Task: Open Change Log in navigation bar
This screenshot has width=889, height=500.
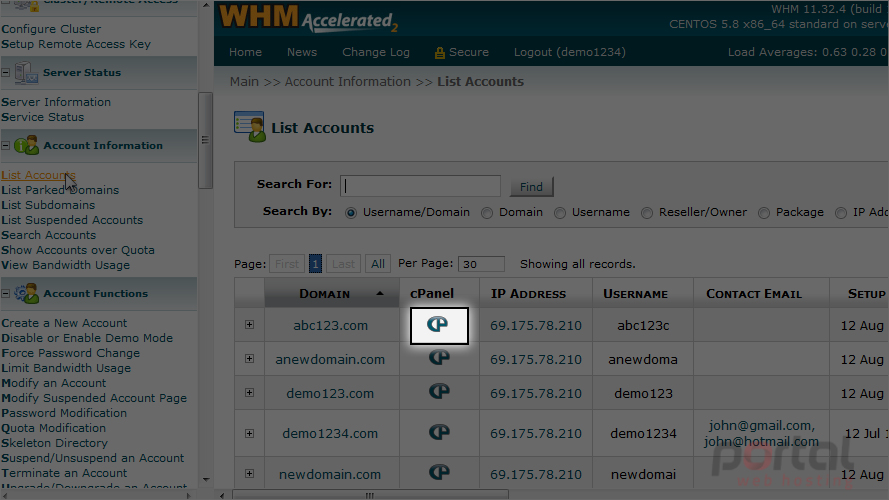Action: pyautogui.click(x=376, y=52)
